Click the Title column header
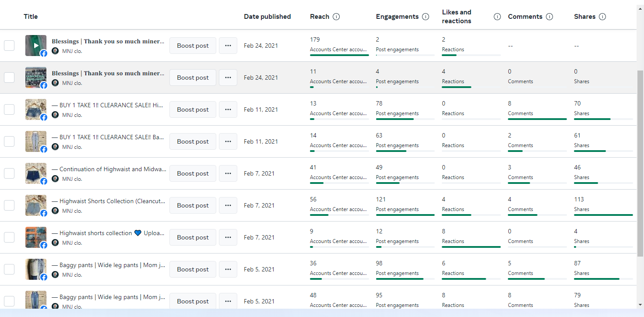This screenshot has height=317, width=644. 31,17
